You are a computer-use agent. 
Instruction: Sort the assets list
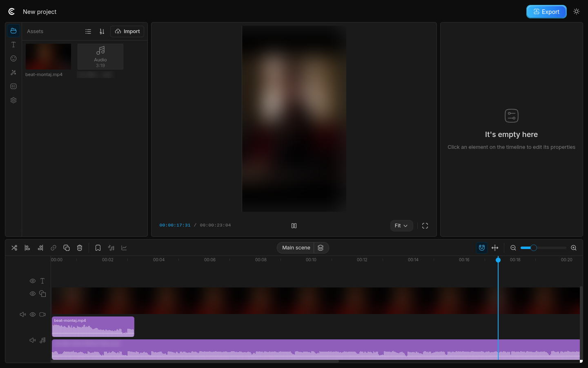(x=102, y=31)
